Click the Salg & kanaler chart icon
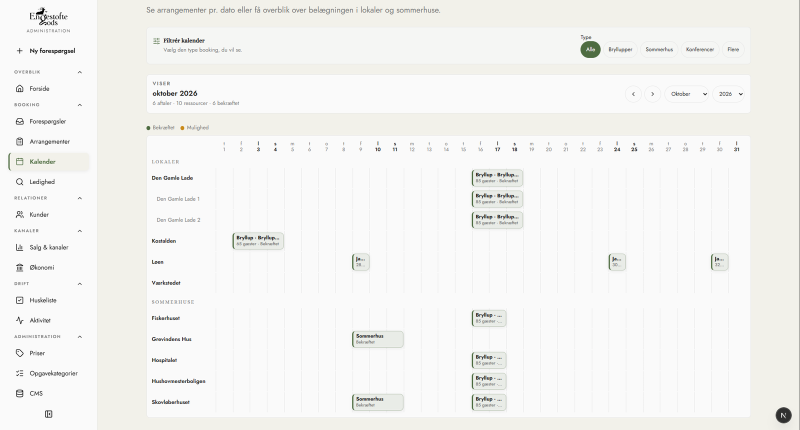800x430 pixels. [19, 247]
